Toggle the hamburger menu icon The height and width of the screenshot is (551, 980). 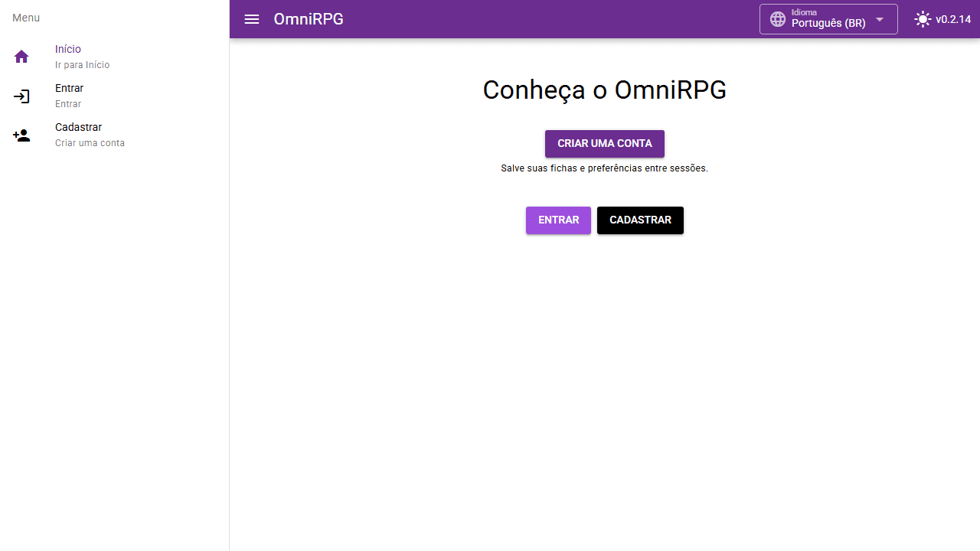(x=252, y=19)
